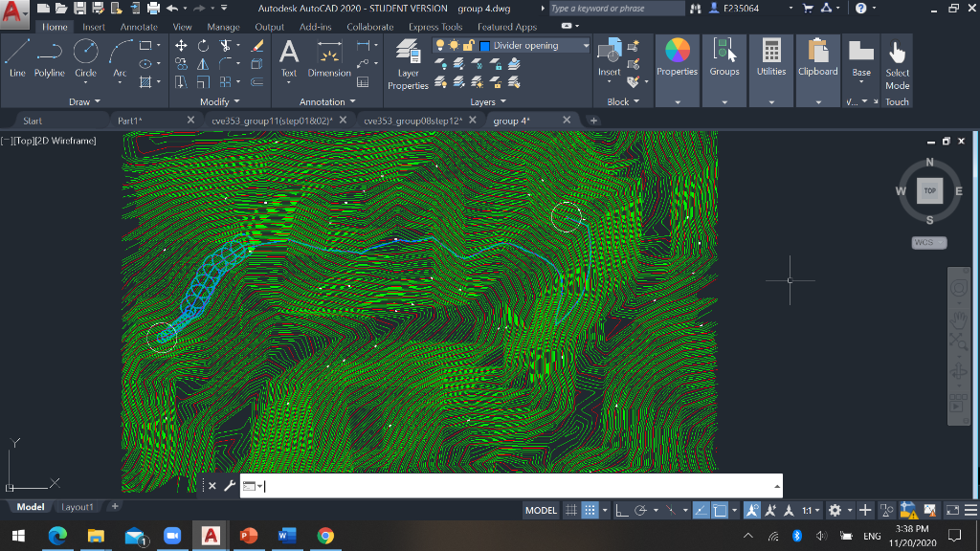980x551 pixels.
Task: Select the Line drawing tool
Action: click(17, 58)
